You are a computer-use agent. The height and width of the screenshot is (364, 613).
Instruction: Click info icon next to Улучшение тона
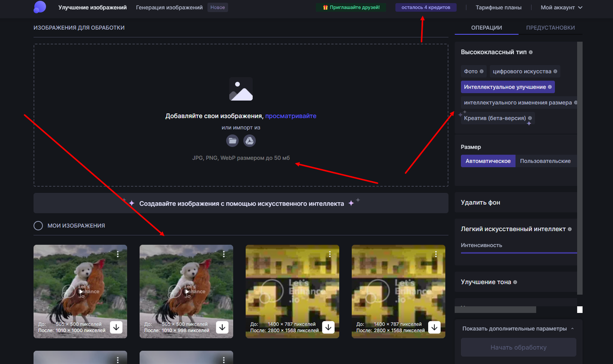[x=515, y=282]
